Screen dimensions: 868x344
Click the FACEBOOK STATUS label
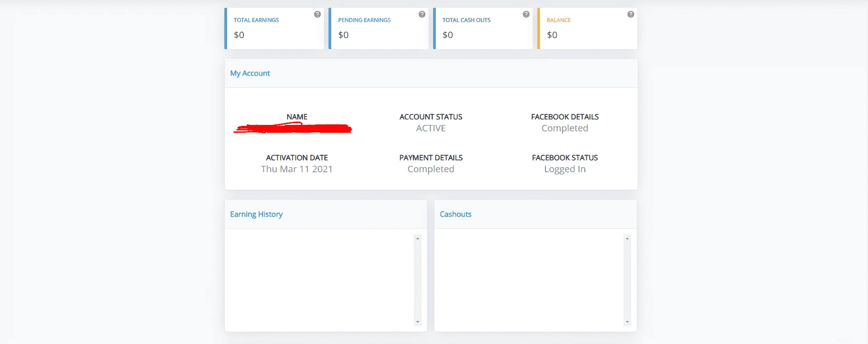click(x=565, y=158)
